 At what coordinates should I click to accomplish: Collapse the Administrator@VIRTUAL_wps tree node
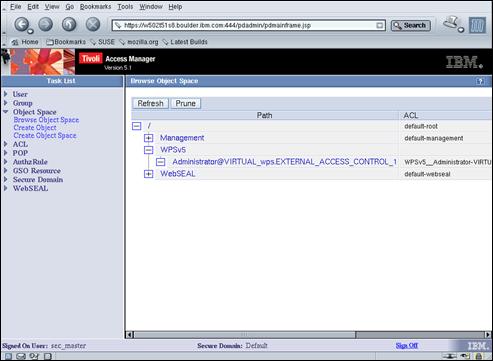(161, 162)
